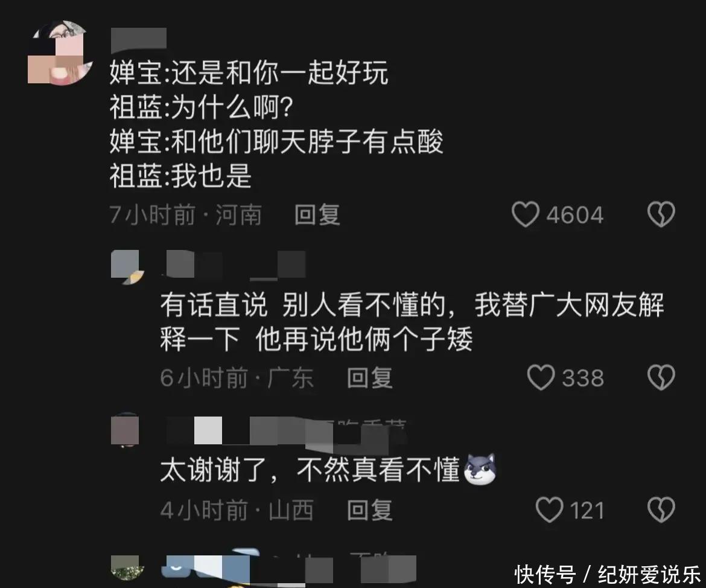This screenshot has width=706, height=588.
Task: Open avatar of the 广东 replier
Action: (x=127, y=267)
